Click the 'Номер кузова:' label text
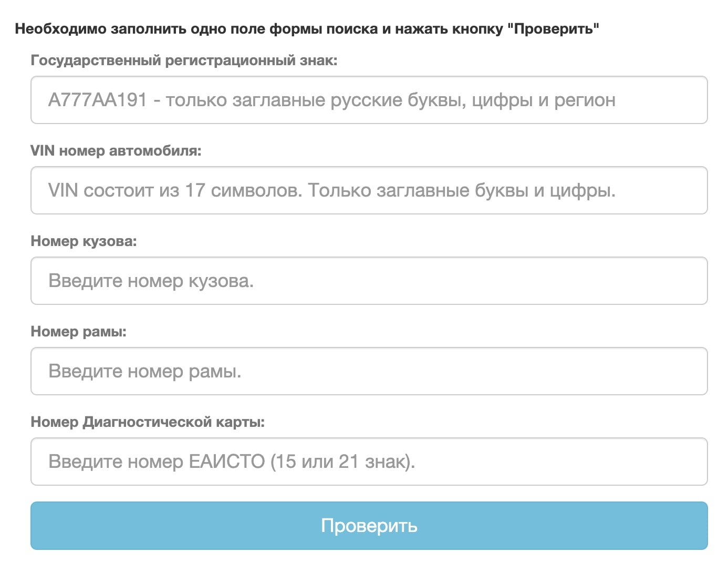Viewport: 728px width, 573px height. pyautogui.click(x=84, y=241)
